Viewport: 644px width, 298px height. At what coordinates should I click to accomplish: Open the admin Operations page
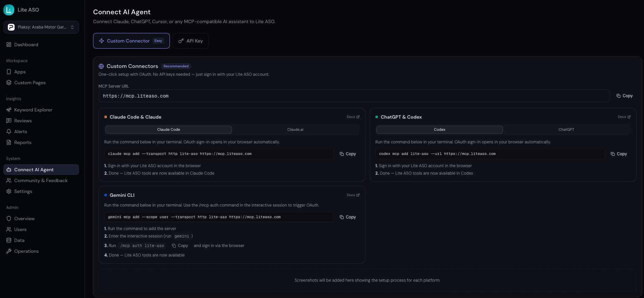click(41, 251)
